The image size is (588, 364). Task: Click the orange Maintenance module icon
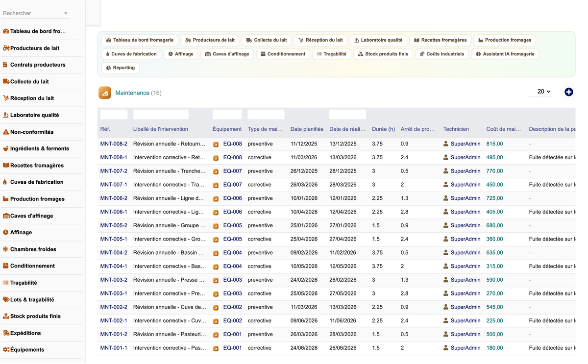[x=105, y=93]
